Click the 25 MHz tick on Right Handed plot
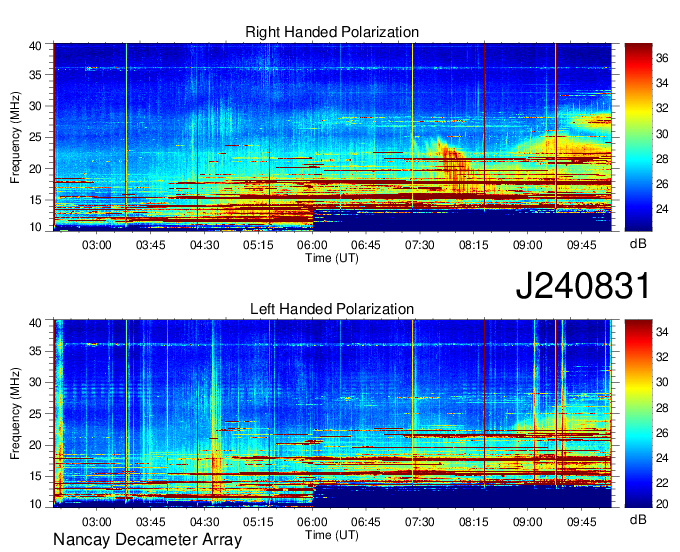Viewport: 680px width, 552px height. click(35, 137)
